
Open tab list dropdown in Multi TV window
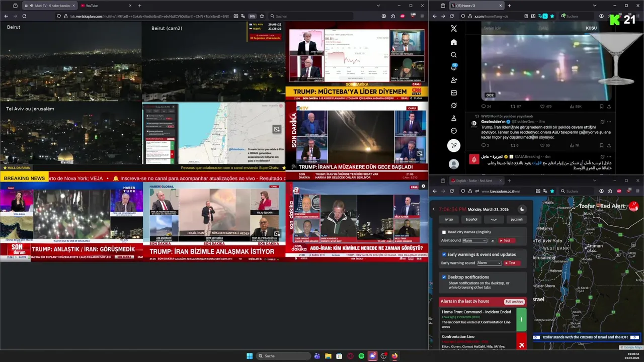[378, 6]
